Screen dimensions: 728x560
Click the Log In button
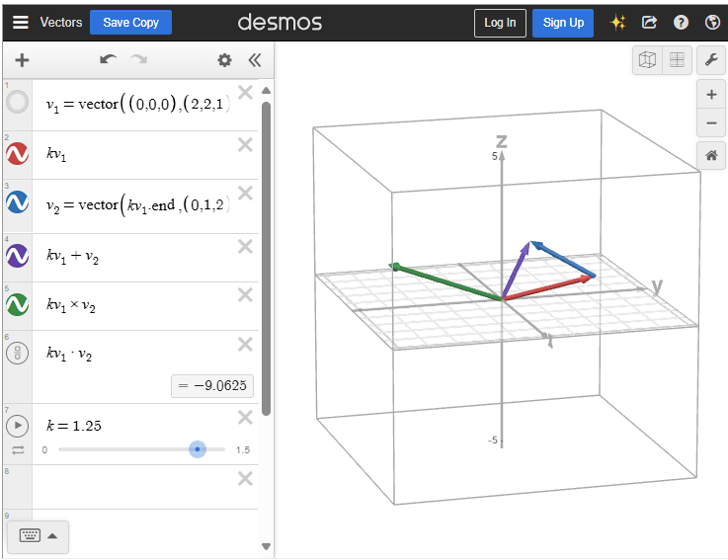[x=500, y=22]
